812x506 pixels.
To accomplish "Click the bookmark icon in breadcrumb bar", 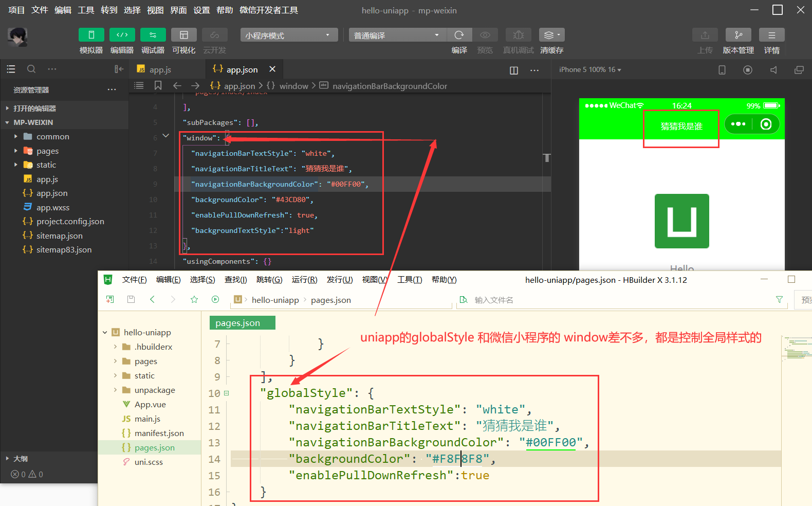I will (x=158, y=85).
